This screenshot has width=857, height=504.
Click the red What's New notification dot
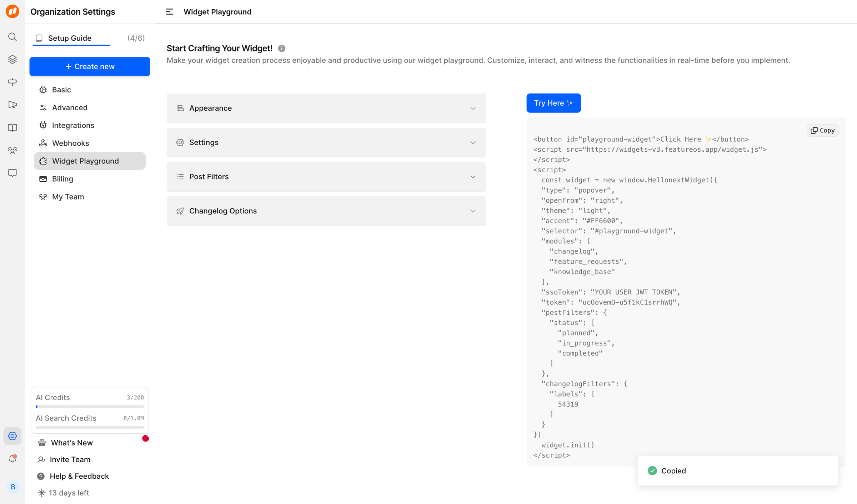point(145,438)
